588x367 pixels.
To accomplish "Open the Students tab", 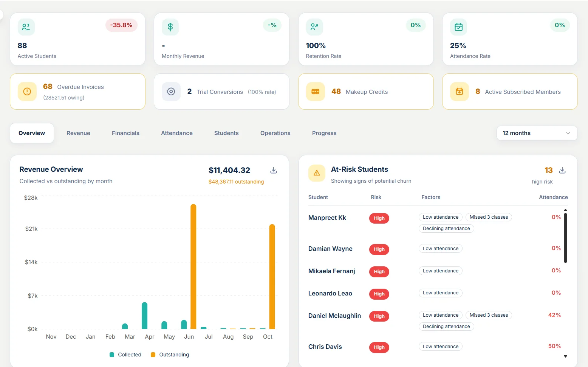I will (x=226, y=133).
